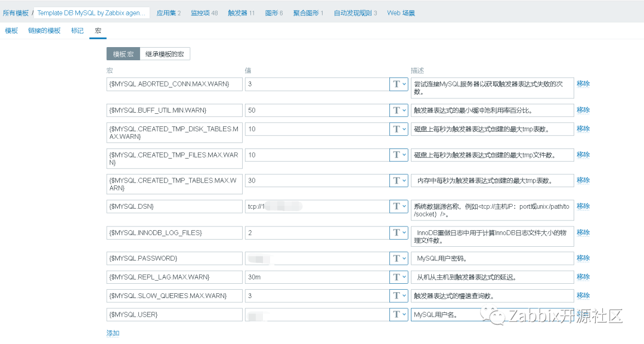Remove the CREATED_TMP_DISK_TABLES macro
The image size is (644, 344).
coord(583,129)
